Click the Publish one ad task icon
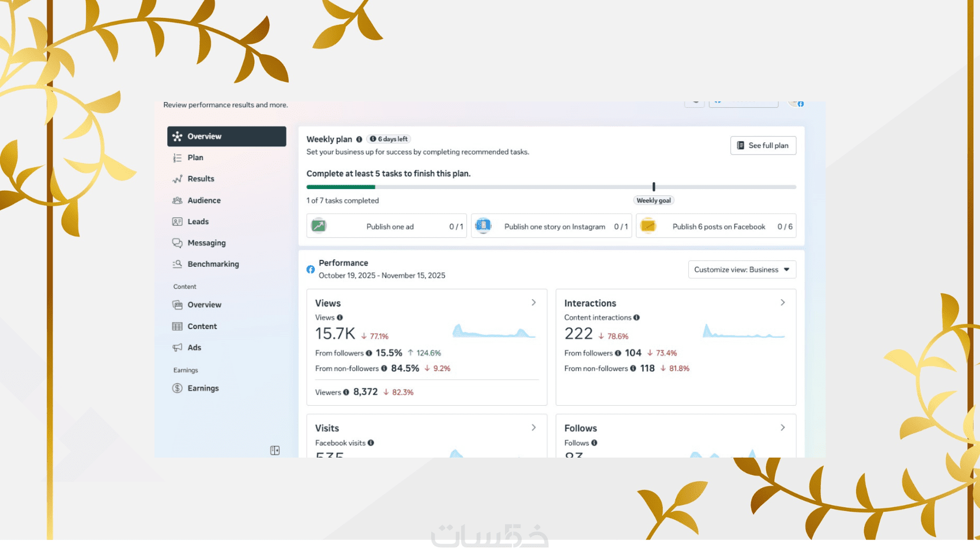Image resolution: width=980 pixels, height=559 pixels. coord(319,226)
